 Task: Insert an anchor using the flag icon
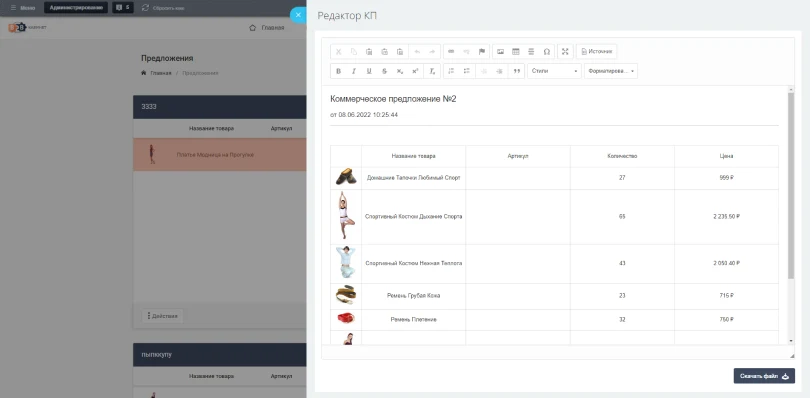481,52
